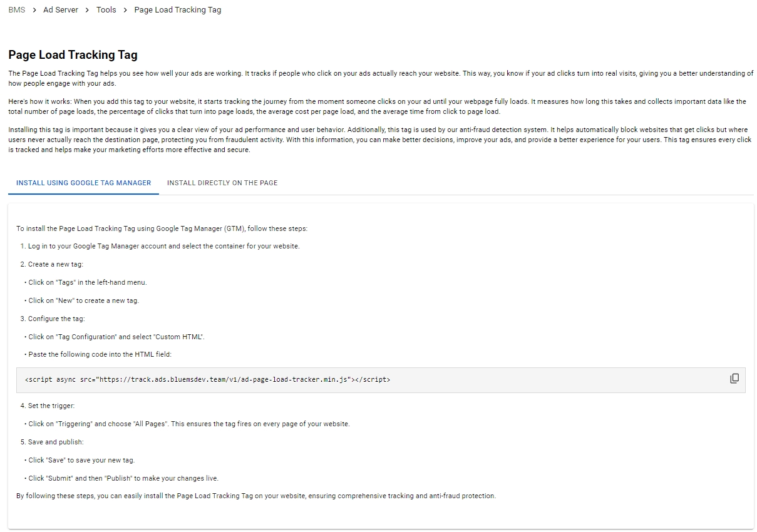Image resolution: width=757 pixels, height=532 pixels.
Task: Switch to Install Using Google Tag Manager tab
Action: click(84, 183)
